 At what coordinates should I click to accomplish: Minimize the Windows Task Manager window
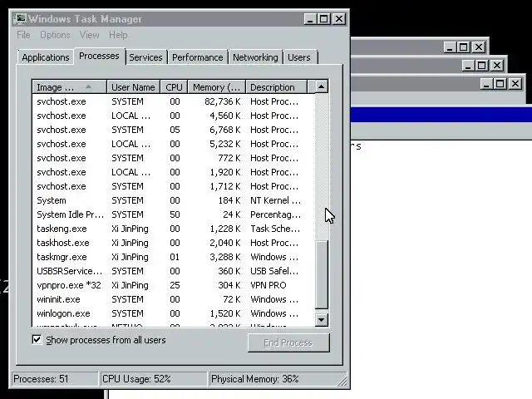click(310, 18)
